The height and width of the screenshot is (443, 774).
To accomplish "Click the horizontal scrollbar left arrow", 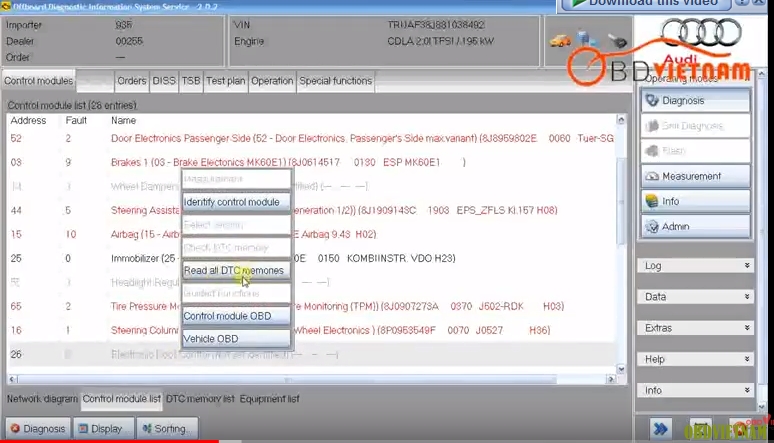I will click(x=12, y=379).
